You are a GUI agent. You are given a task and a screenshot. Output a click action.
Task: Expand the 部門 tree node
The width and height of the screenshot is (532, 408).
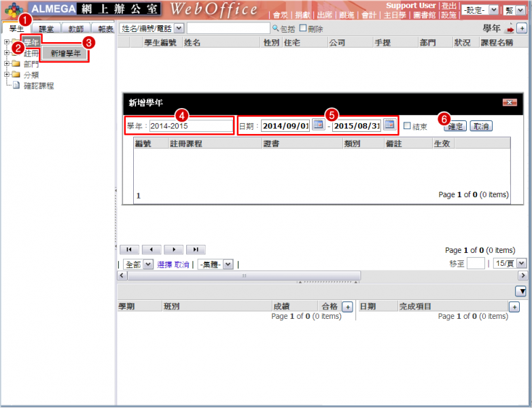click(x=6, y=64)
